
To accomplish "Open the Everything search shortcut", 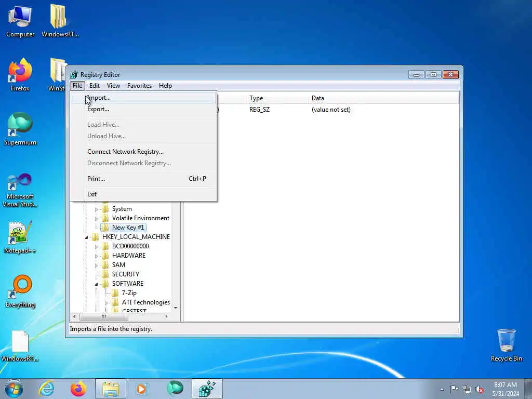I will 20,291.
